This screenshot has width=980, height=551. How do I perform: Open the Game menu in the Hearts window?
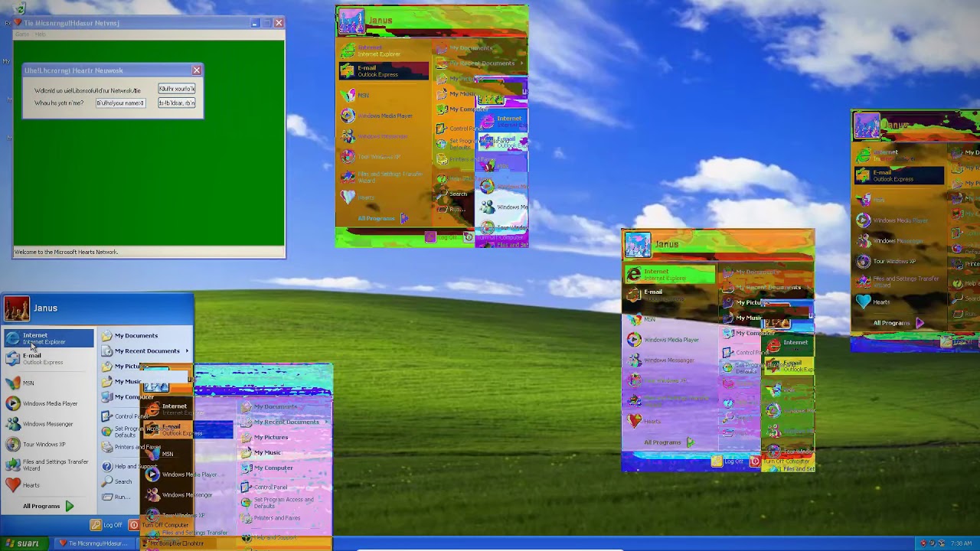[x=22, y=34]
